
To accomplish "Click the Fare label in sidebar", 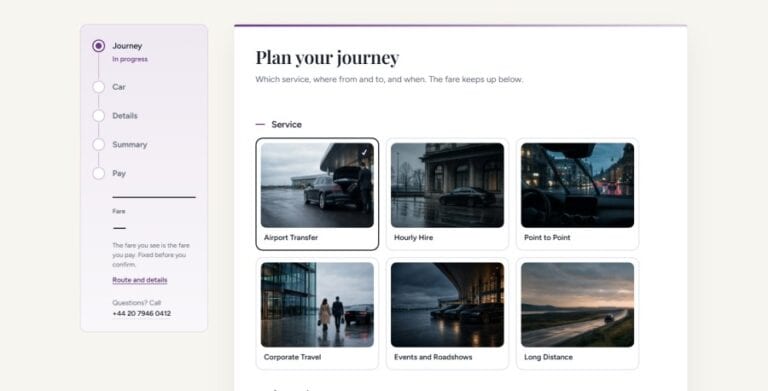I will [119, 211].
